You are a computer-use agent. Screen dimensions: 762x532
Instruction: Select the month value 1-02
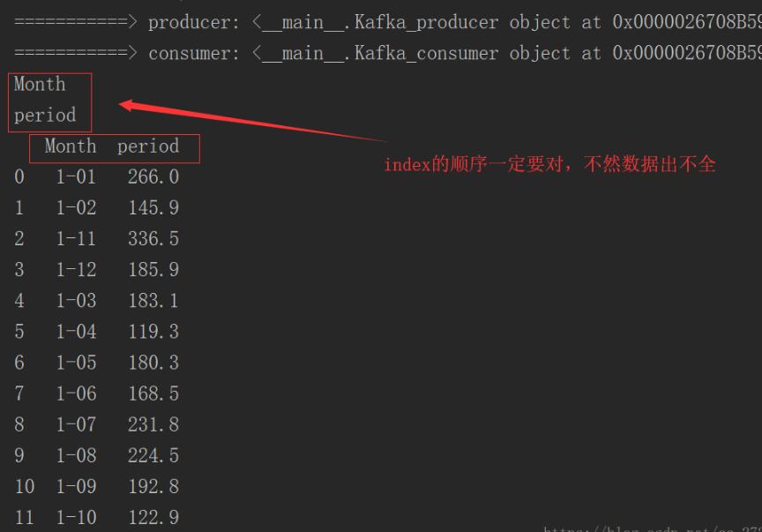tap(76, 208)
